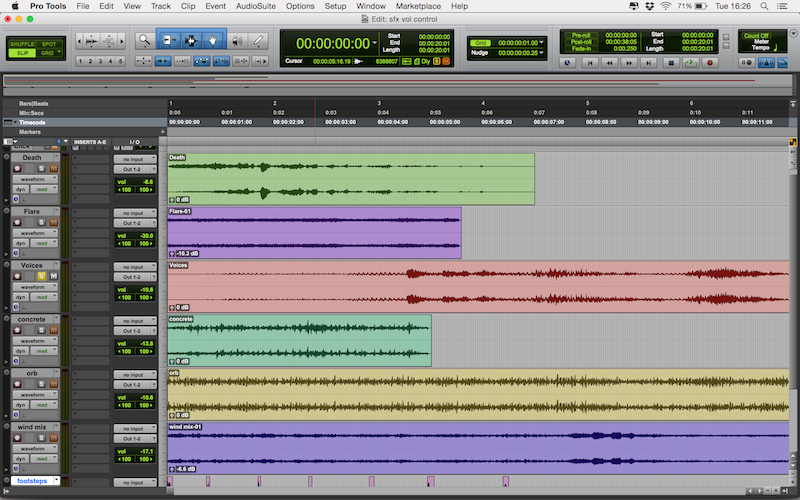Open the File menu

click(83, 6)
